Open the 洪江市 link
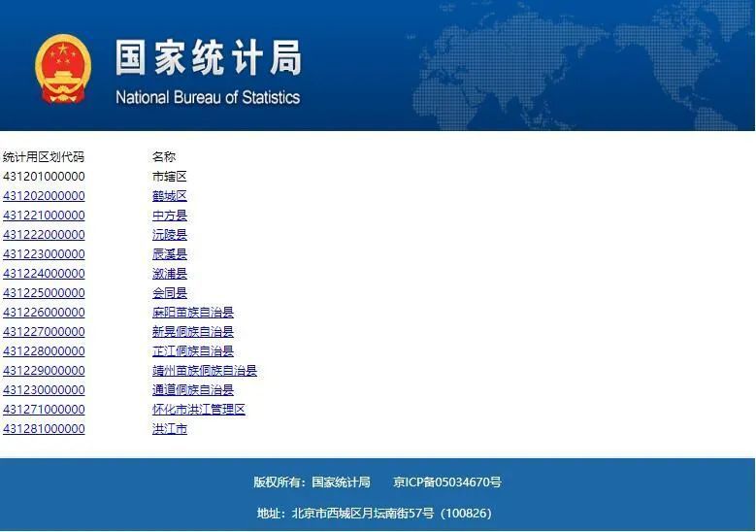The height and width of the screenshot is (532, 756). pos(169,429)
